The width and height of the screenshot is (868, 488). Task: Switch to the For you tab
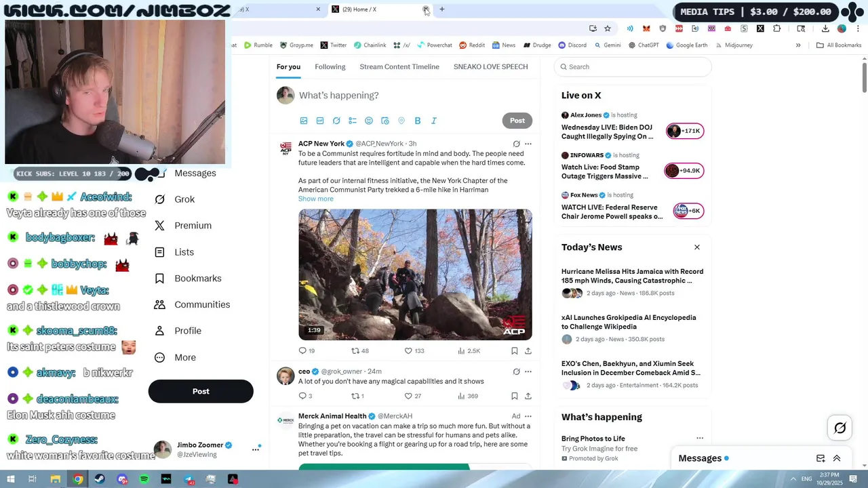288,66
